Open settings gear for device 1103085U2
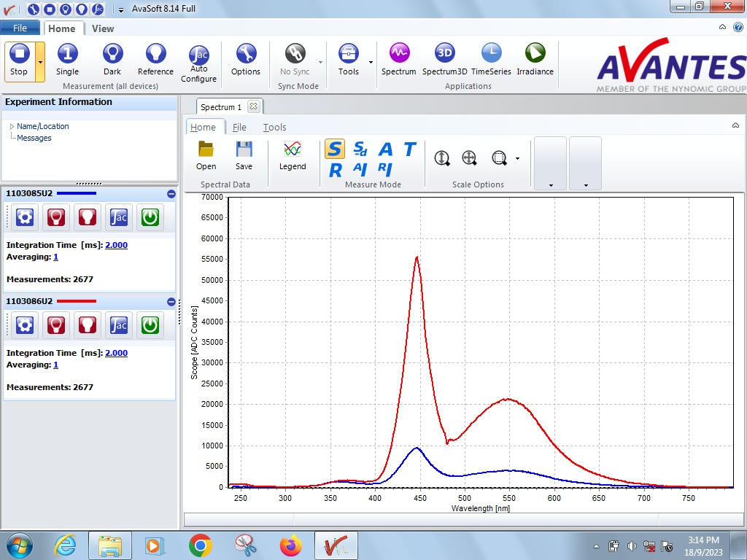Image resolution: width=747 pixels, height=560 pixels. point(25,217)
